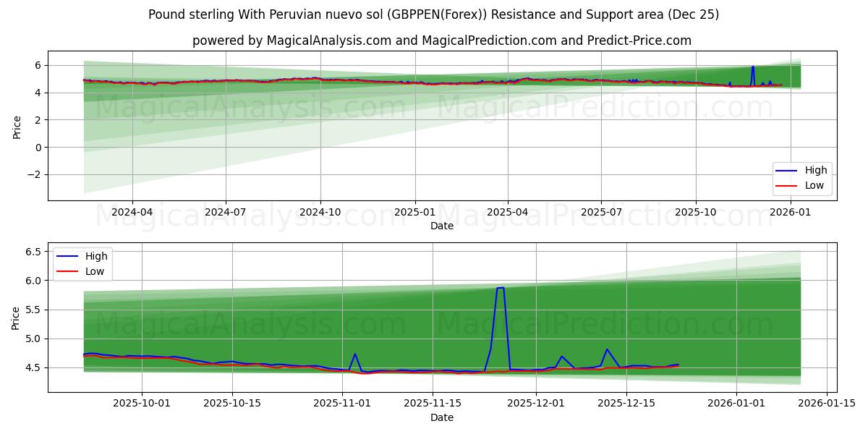Click the 6.5 value on bottom Price axis

(x=34, y=252)
